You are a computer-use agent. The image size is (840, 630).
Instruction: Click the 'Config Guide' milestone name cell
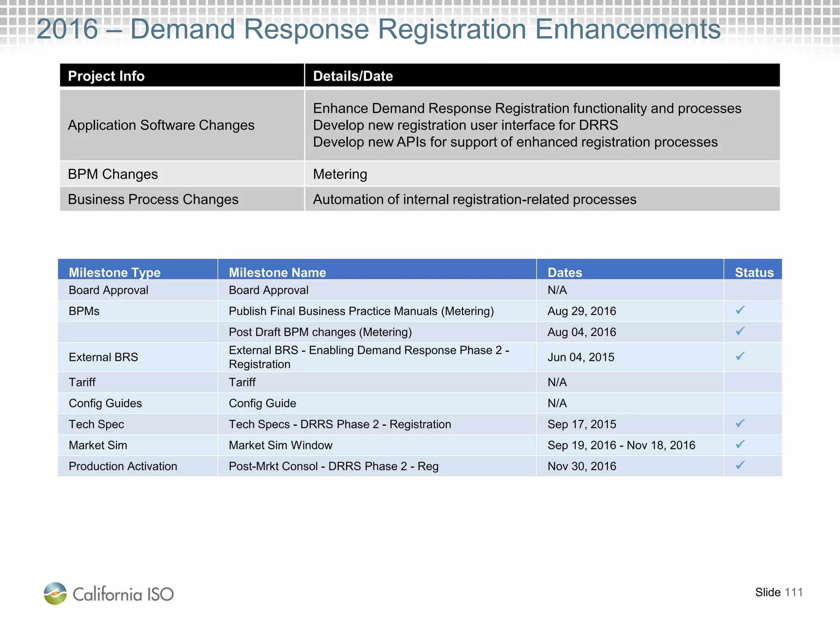[x=377, y=403]
